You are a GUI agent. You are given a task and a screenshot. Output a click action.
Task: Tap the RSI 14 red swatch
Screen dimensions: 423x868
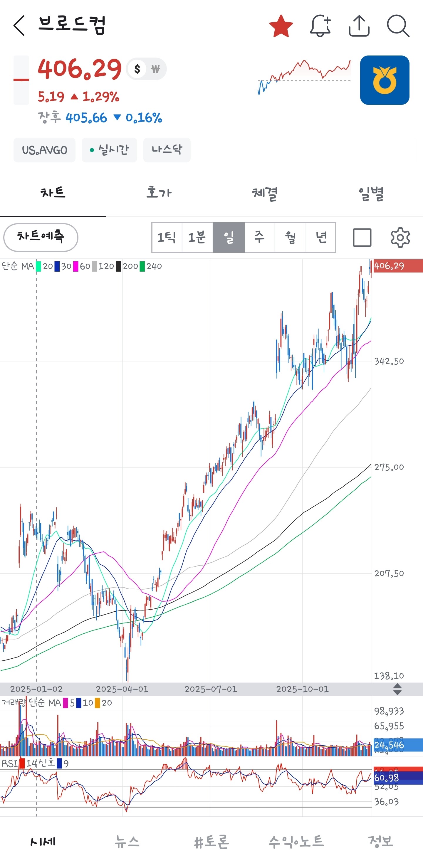click(22, 763)
